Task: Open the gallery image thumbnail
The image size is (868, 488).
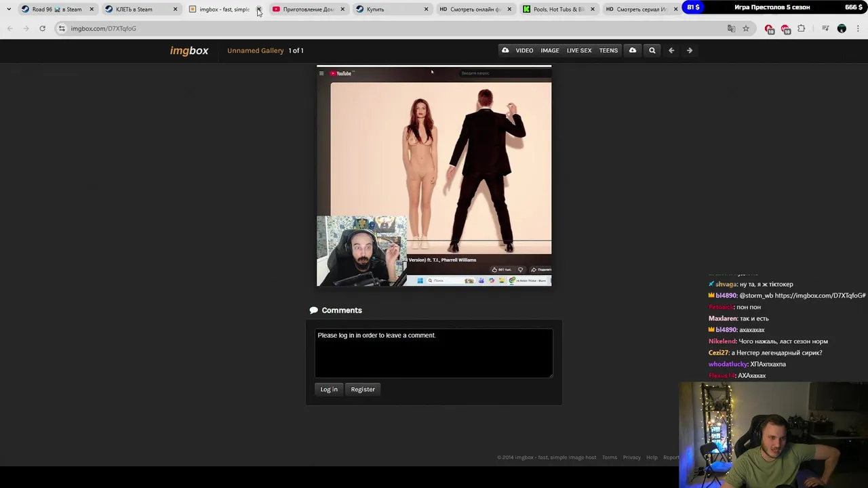Action: point(434,176)
